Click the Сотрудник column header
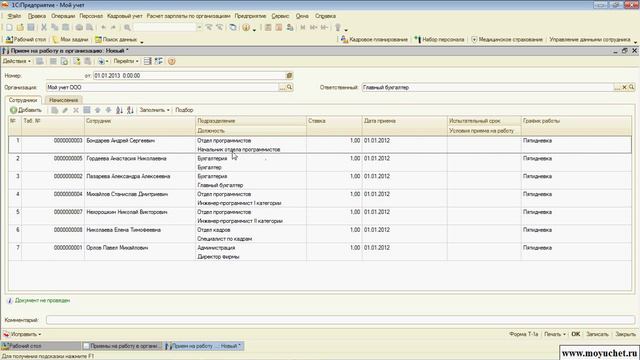 click(x=140, y=126)
